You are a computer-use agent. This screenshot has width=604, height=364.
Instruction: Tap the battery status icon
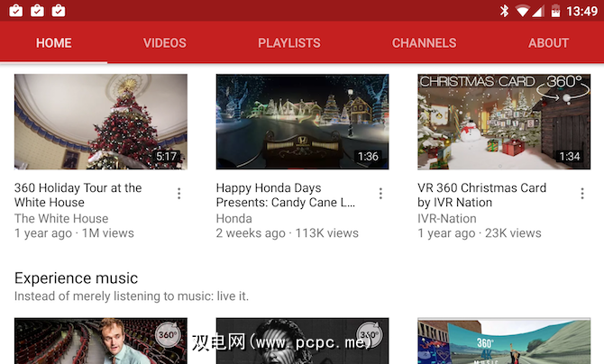pos(555,11)
